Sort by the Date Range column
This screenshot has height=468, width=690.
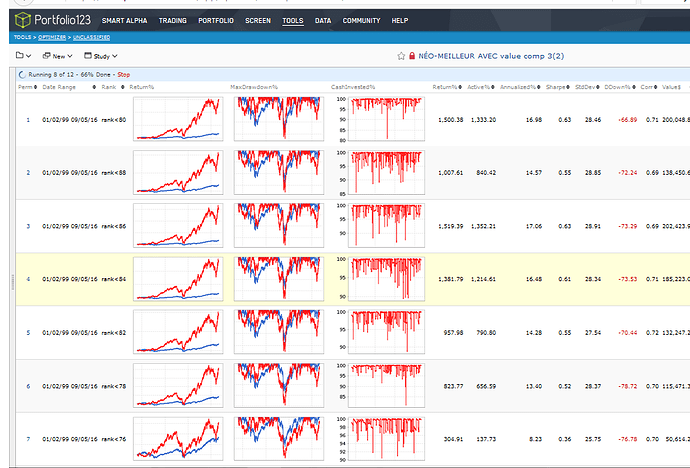[69, 87]
